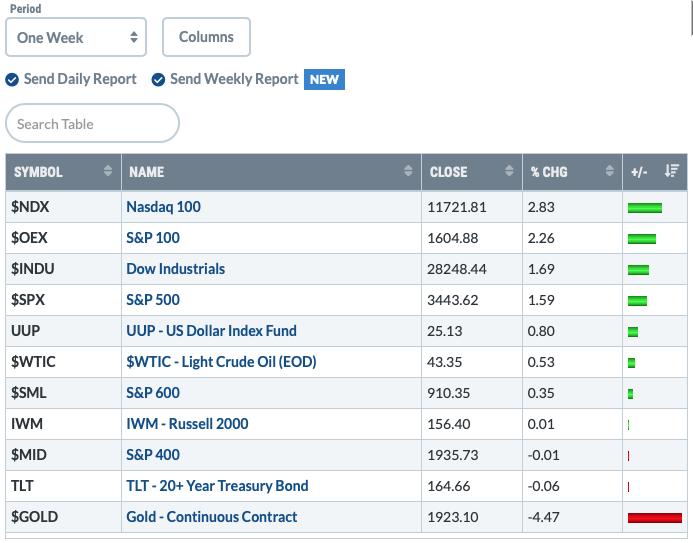
Task: Click the 2.26 percent change value
Action: click(541, 238)
